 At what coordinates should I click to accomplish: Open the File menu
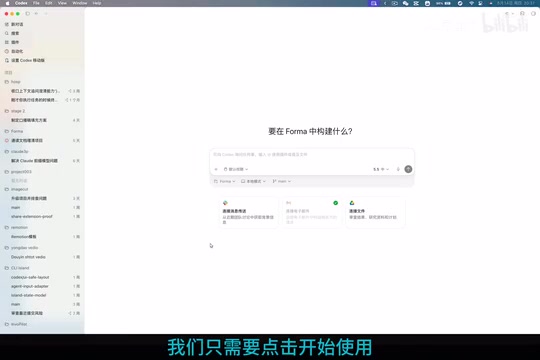coord(36,3)
